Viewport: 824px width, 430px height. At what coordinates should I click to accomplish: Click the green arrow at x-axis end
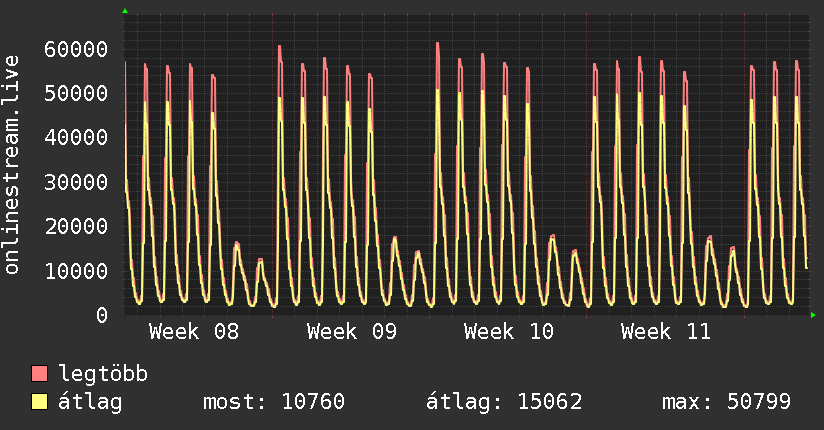813,315
